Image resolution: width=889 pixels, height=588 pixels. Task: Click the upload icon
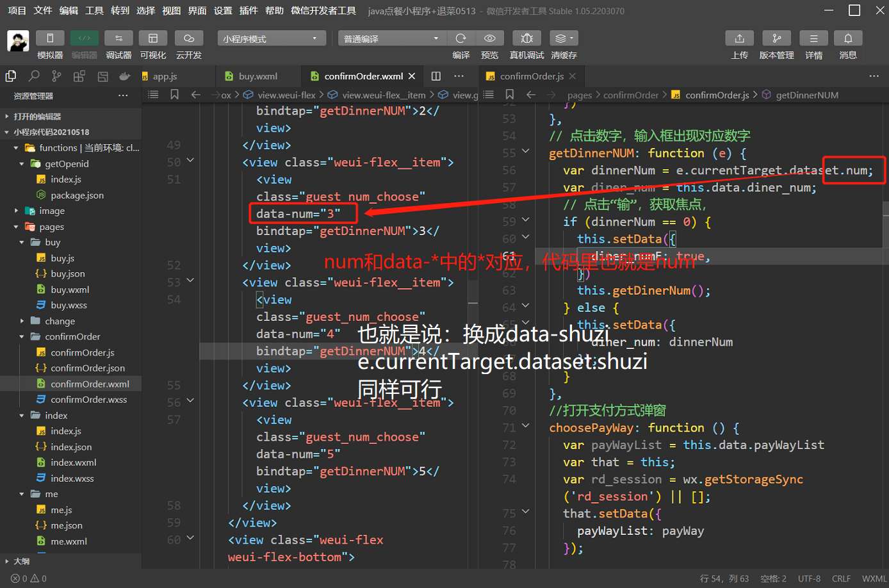(740, 38)
